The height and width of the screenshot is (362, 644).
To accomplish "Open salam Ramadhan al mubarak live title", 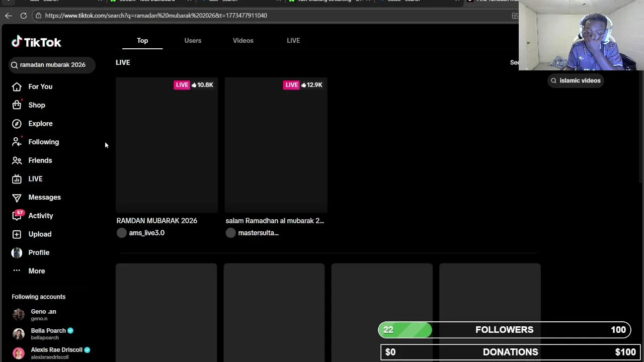I will tap(275, 221).
